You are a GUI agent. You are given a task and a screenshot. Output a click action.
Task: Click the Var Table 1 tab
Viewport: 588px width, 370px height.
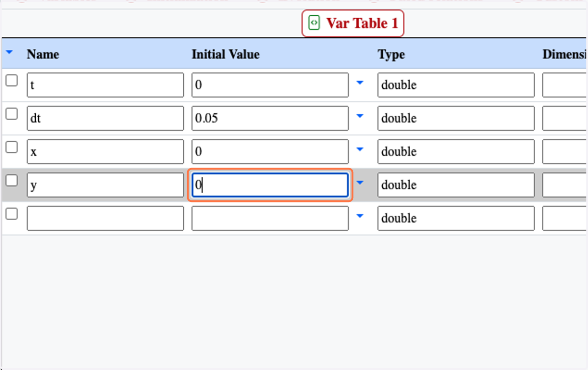click(353, 23)
